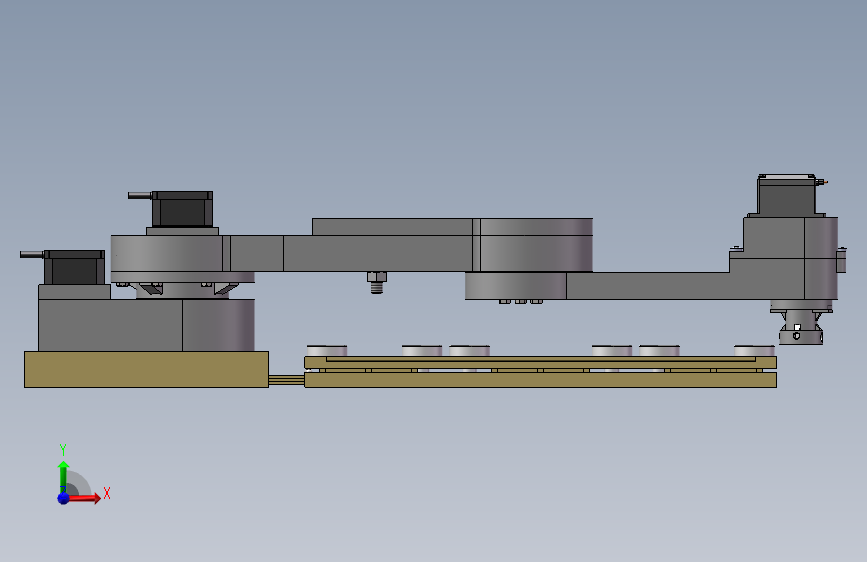The width and height of the screenshot is (867, 562).
Task: Select the lowest black stepper motor on the left
Action: tap(74, 268)
